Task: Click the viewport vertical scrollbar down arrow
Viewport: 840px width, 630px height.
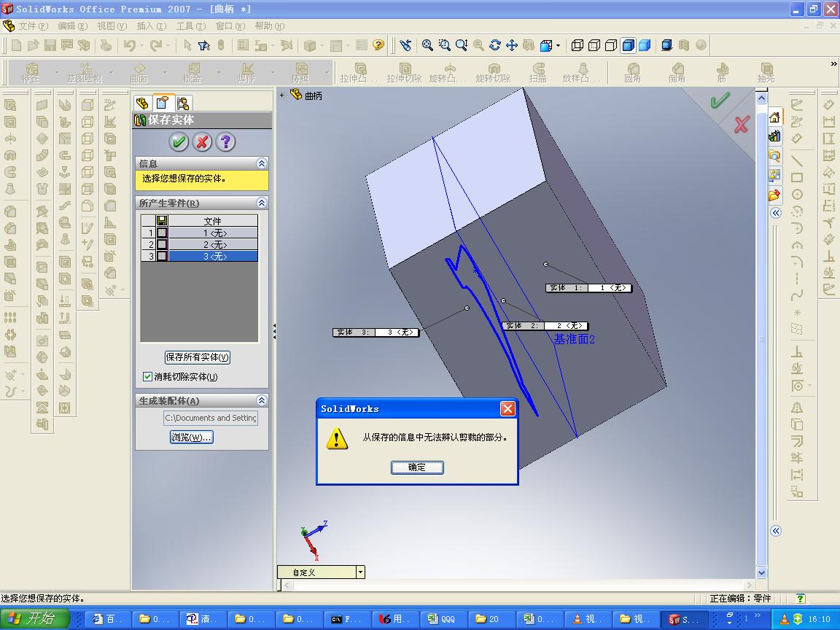Action: (x=761, y=572)
